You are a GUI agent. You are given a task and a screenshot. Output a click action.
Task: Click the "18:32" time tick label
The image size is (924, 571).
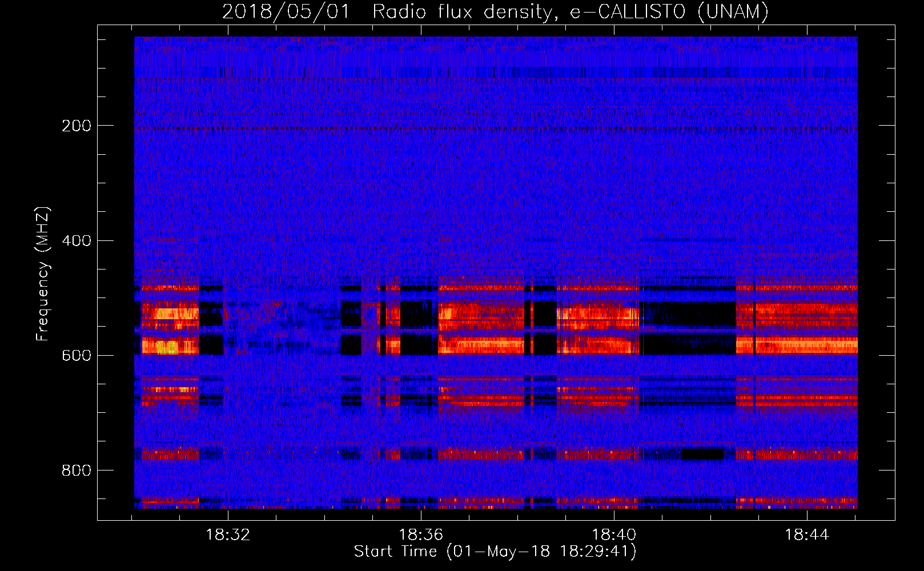pyautogui.click(x=228, y=534)
